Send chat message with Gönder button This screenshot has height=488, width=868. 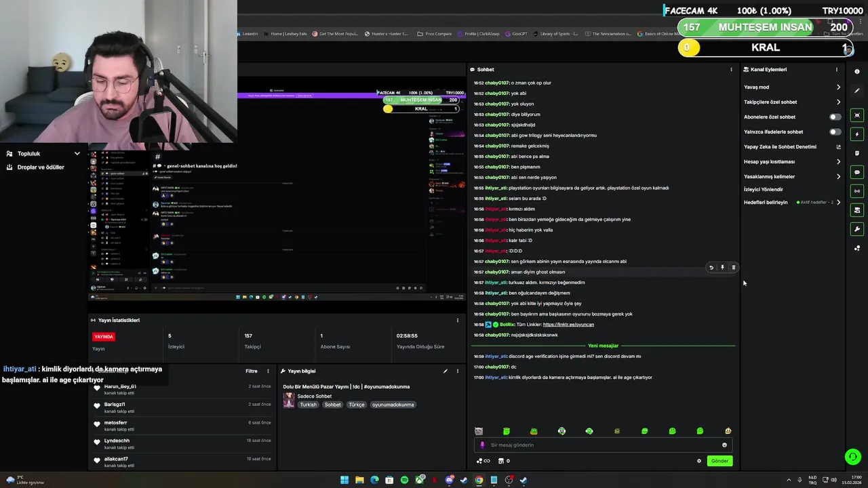point(719,461)
